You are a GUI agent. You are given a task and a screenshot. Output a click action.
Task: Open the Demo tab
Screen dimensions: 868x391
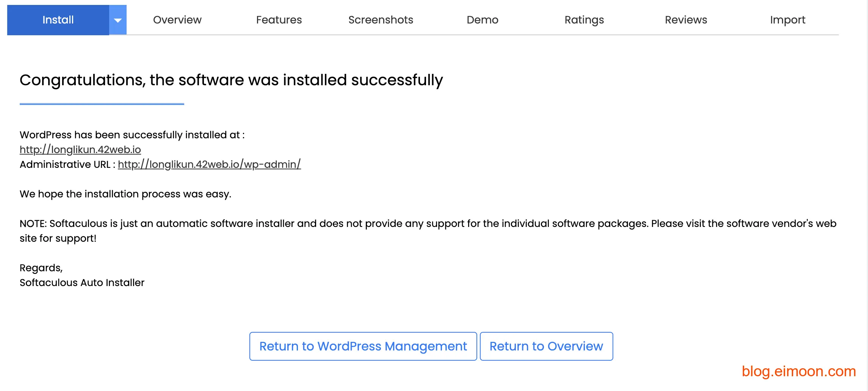[482, 20]
